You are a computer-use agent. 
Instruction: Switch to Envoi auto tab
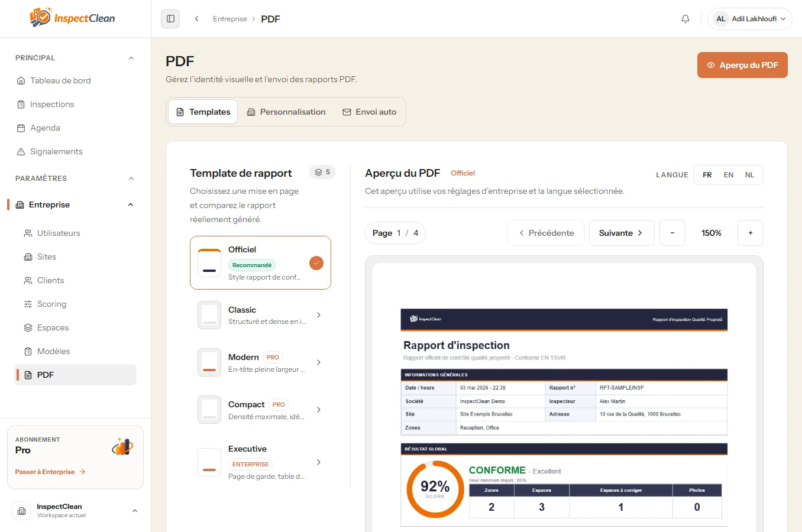[370, 112]
